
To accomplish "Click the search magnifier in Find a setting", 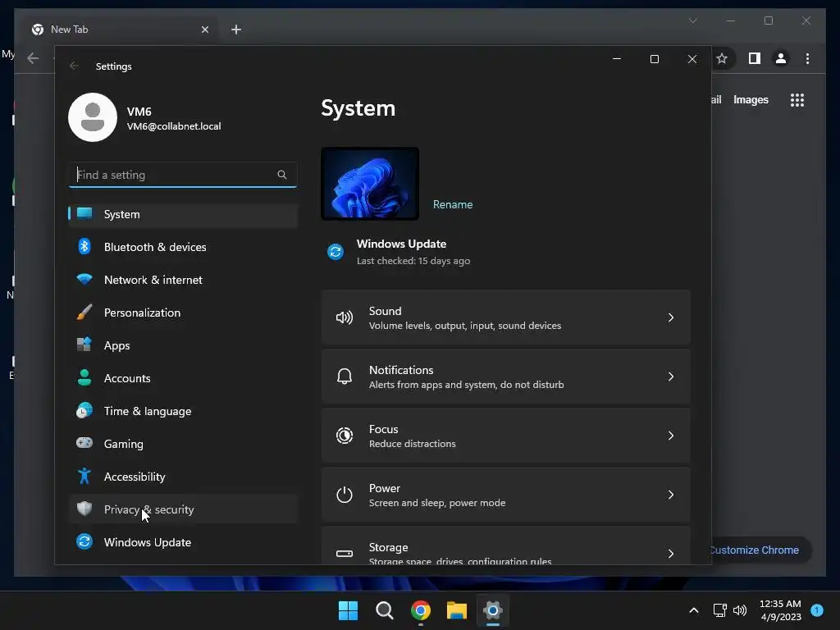I will pos(282,175).
